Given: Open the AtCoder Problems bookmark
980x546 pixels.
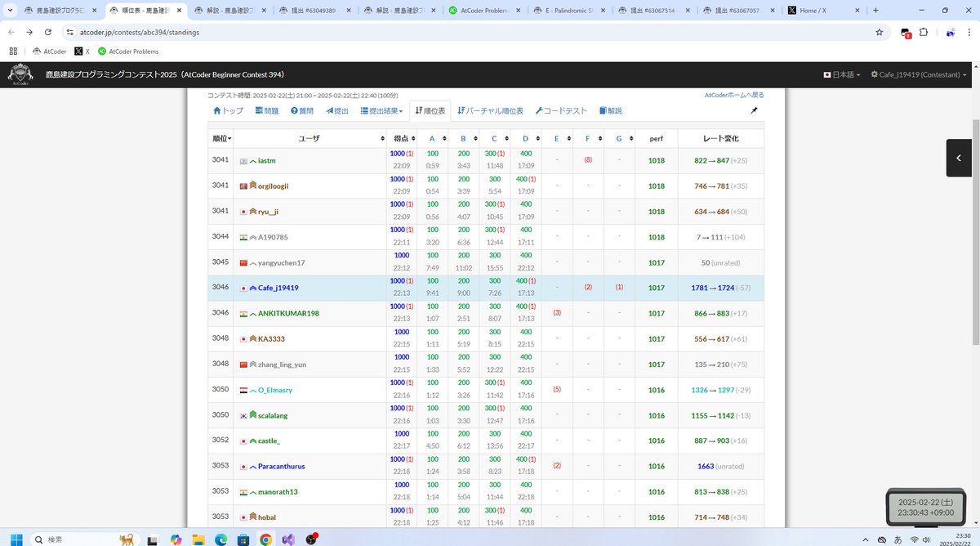Looking at the screenshot, I should pyautogui.click(x=128, y=51).
